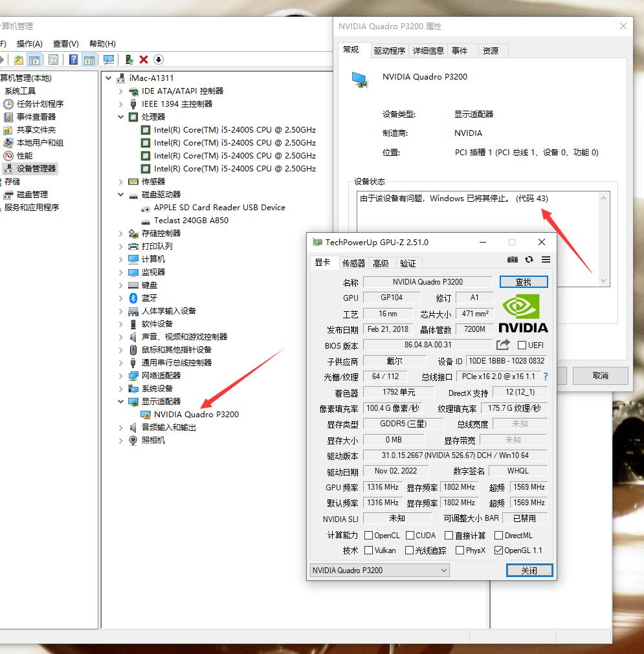Click the scan for hardware changes monitor icon

coord(109,60)
